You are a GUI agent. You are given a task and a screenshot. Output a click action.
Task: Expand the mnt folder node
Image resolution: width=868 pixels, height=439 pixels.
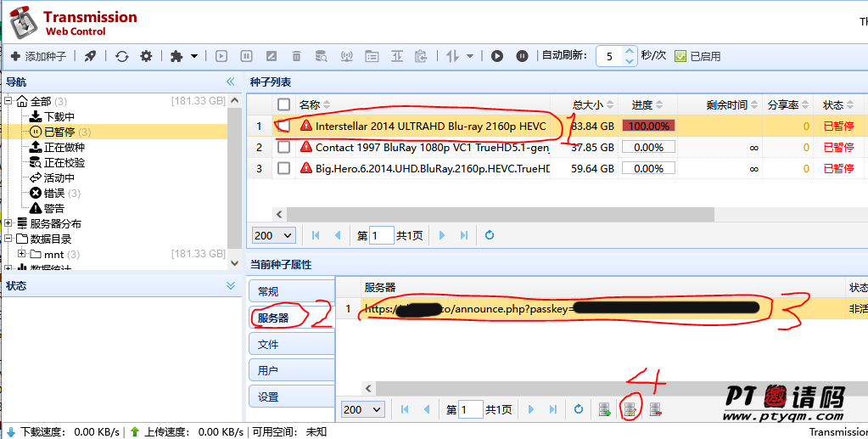coord(21,254)
